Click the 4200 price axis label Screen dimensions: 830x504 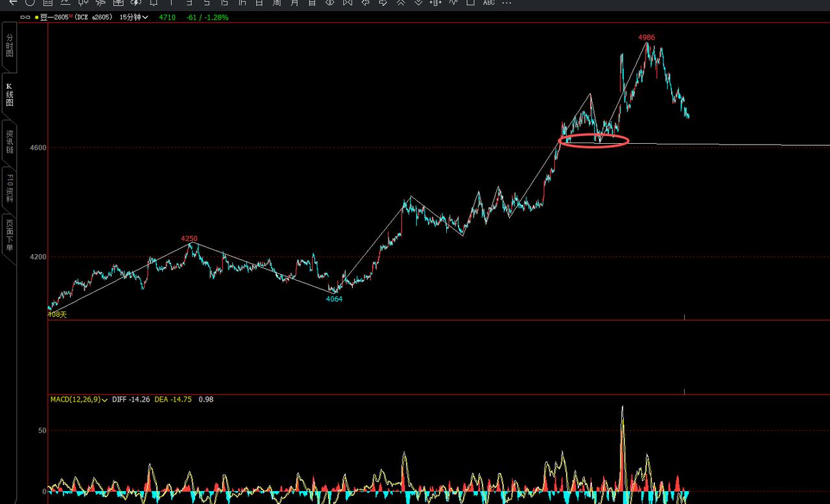tap(38, 257)
